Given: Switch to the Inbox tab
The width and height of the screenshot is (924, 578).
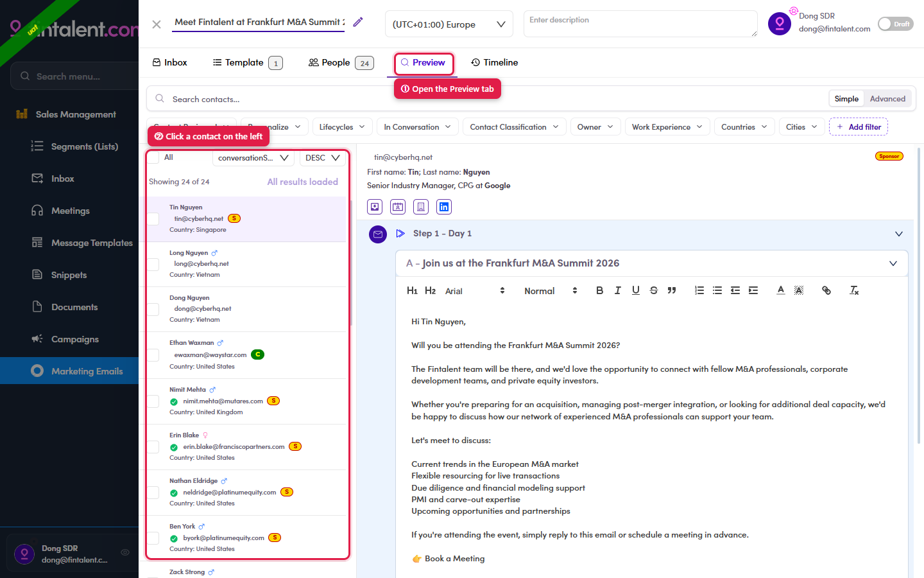Looking at the screenshot, I should coord(170,62).
